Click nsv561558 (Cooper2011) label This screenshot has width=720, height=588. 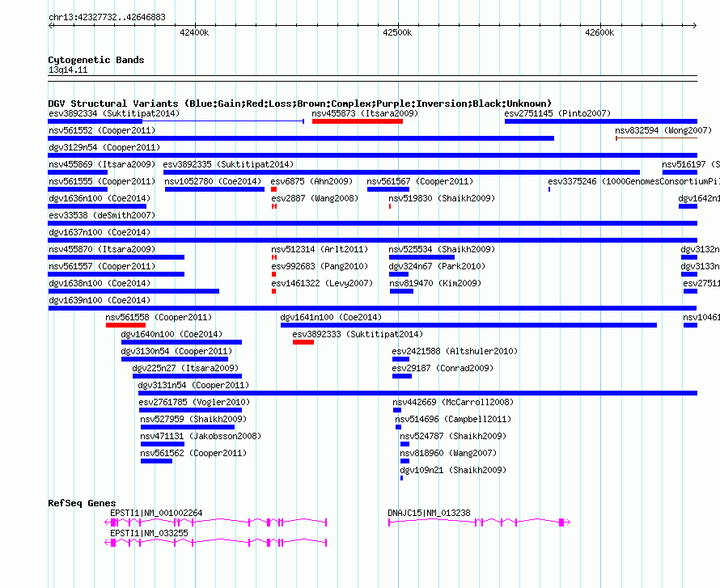pos(159,317)
